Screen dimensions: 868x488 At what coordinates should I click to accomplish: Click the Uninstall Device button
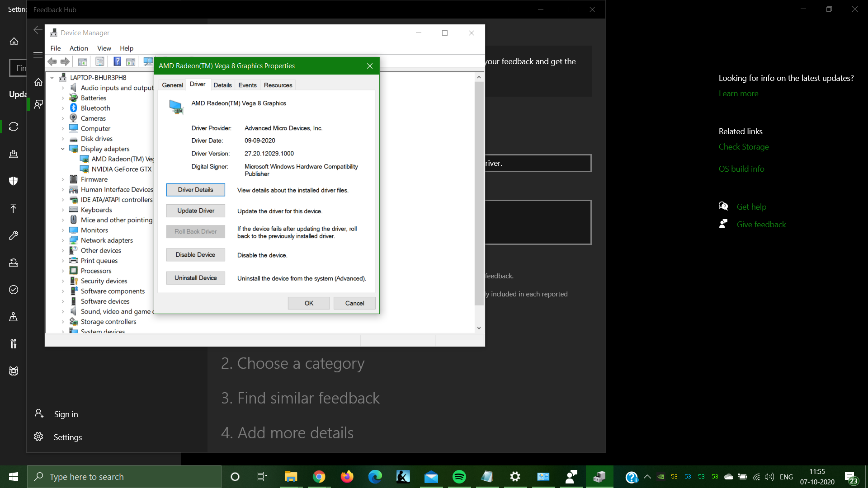click(195, 278)
